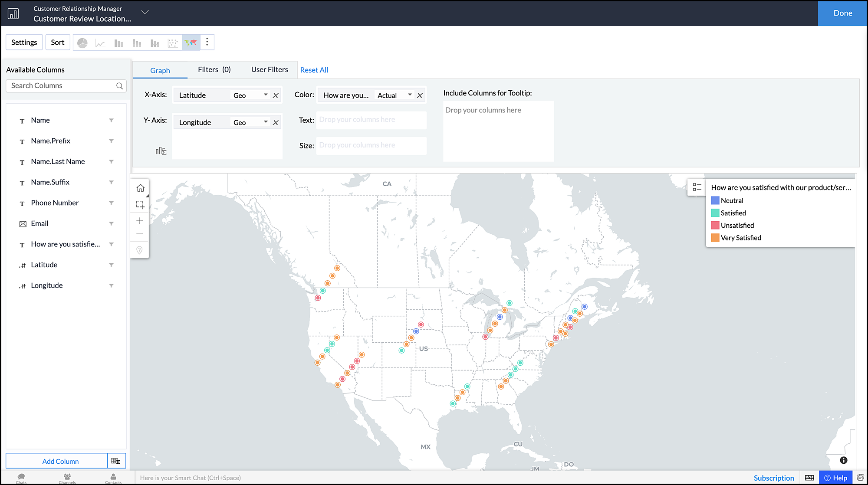The height and width of the screenshot is (485, 868).
Task: Click the Unsatisfied legend color swatch
Action: [715, 225]
